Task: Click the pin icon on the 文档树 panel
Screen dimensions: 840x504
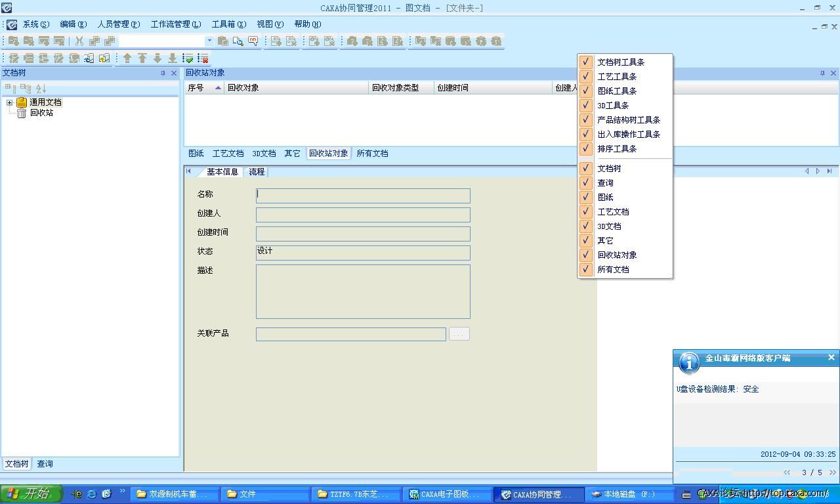Action: [x=163, y=73]
